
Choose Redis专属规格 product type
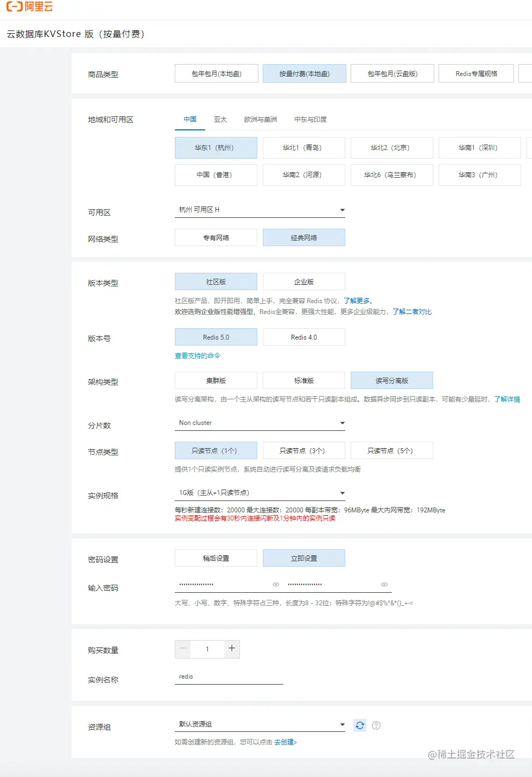pyautogui.click(x=477, y=73)
